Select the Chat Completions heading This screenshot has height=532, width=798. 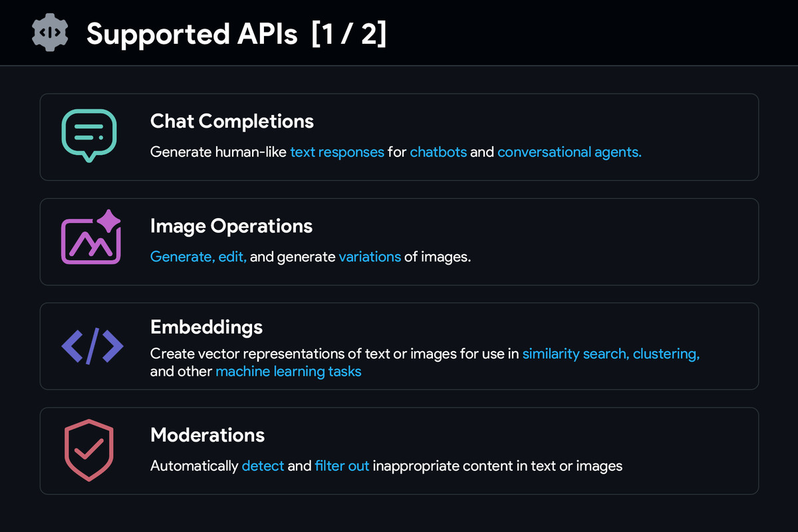[232, 121]
